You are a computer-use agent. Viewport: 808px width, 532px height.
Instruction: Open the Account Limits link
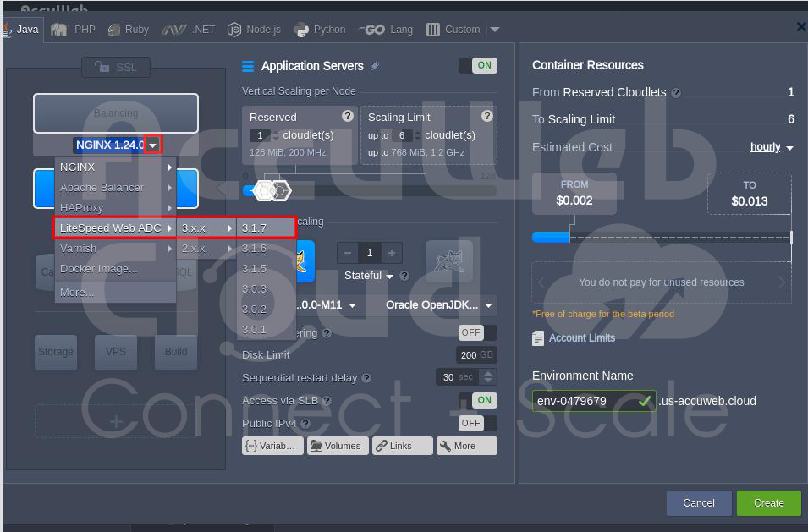581,338
